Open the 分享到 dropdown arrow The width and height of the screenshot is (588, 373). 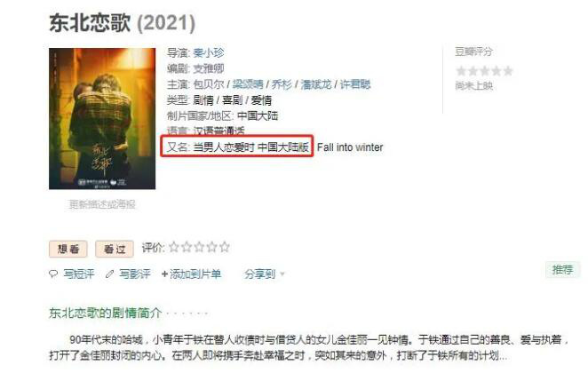(282, 274)
